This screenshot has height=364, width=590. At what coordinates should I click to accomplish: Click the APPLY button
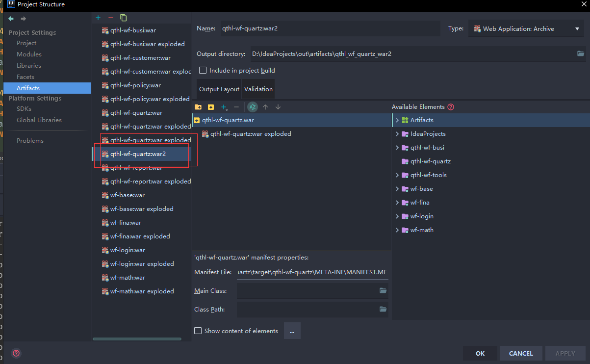pyautogui.click(x=565, y=353)
